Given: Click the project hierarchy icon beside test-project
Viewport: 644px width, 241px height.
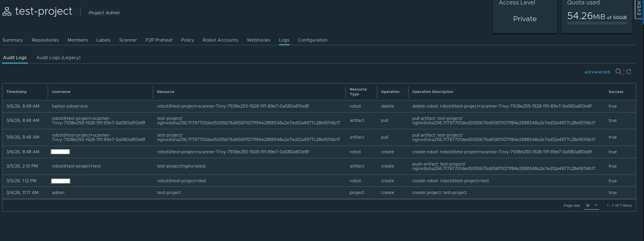Looking at the screenshot, I should tap(7, 12).
